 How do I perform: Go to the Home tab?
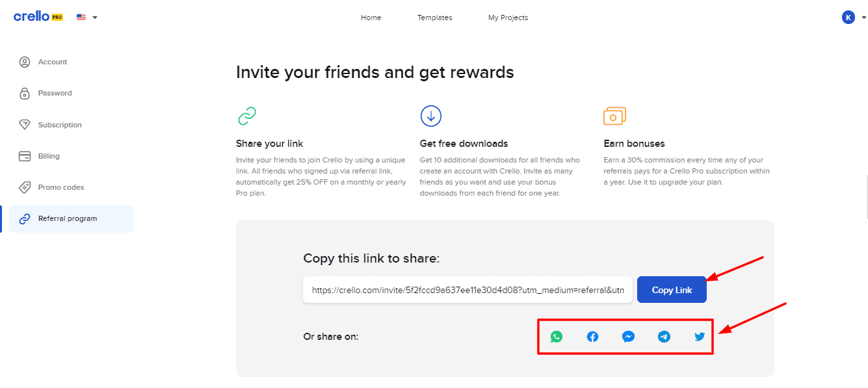[x=371, y=18]
